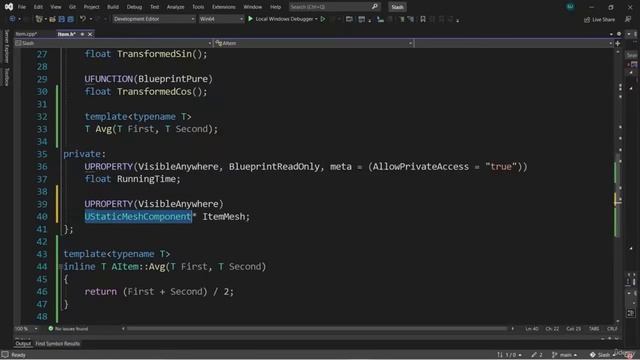
Task: Open the Edit menu
Action: pos(38,7)
